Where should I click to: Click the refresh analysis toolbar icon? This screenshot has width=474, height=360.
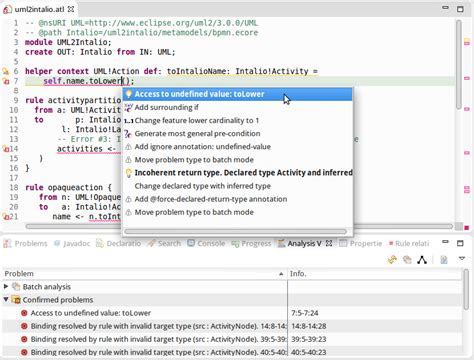pyautogui.click(x=392, y=259)
